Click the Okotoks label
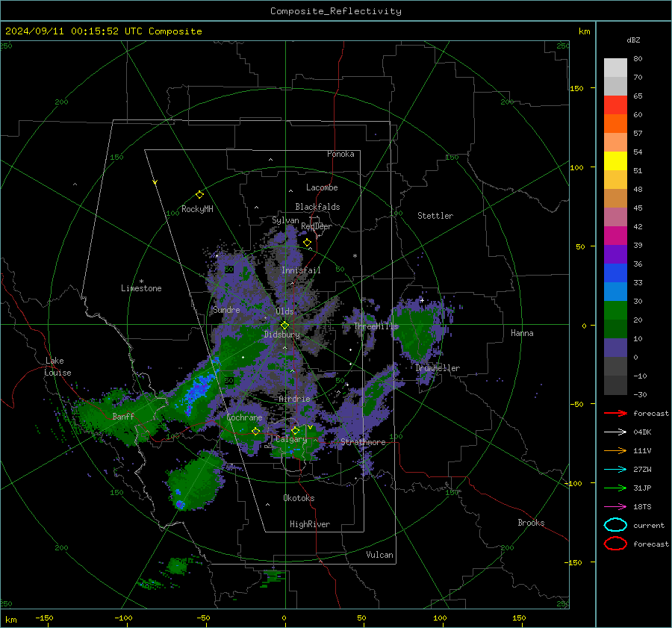This screenshot has height=628, width=672. click(299, 498)
